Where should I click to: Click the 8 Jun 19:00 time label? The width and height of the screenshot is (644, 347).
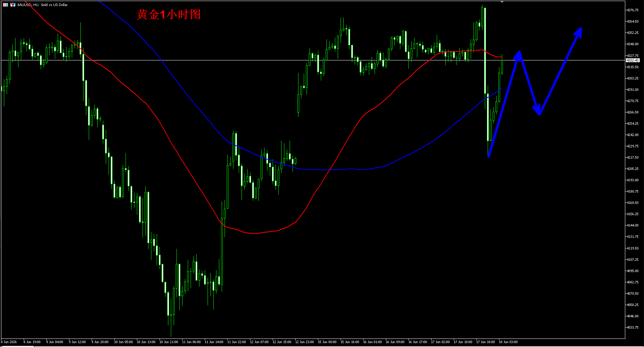click(x=32, y=342)
